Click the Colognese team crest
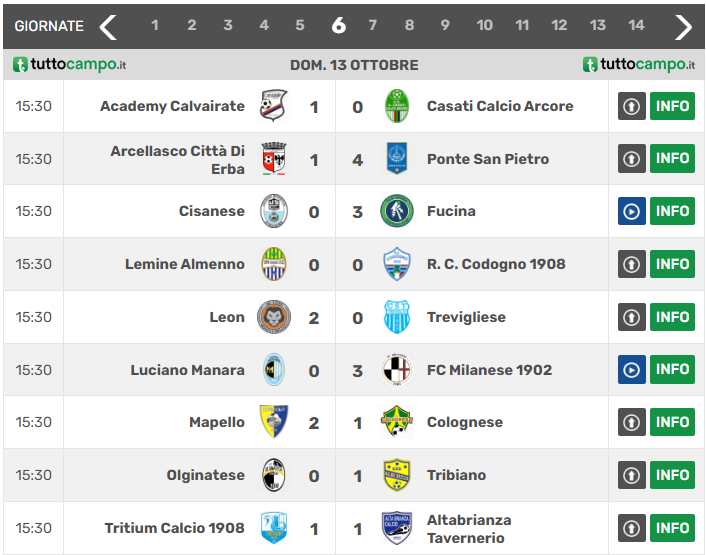Viewport: 706px width, 555px height. pyautogui.click(x=397, y=422)
